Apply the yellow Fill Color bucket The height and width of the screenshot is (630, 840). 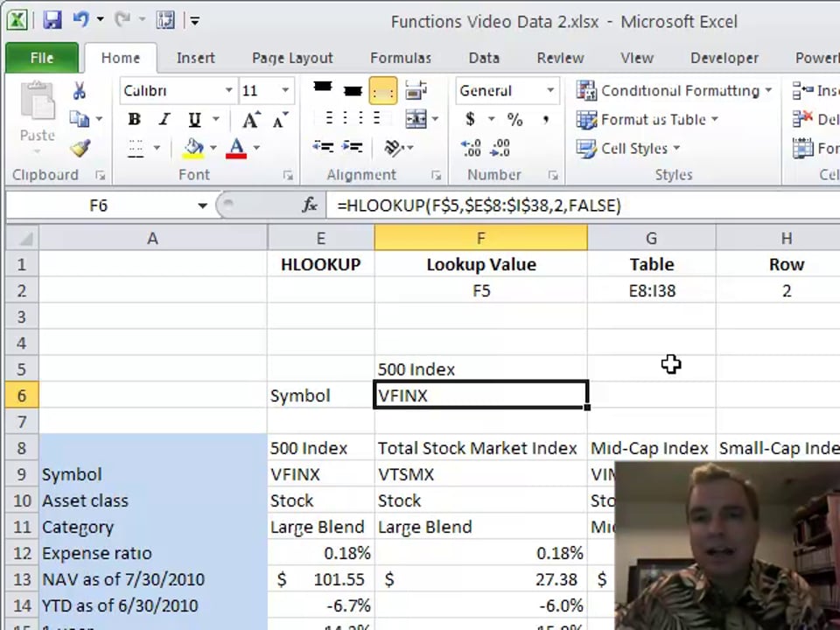point(193,149)
